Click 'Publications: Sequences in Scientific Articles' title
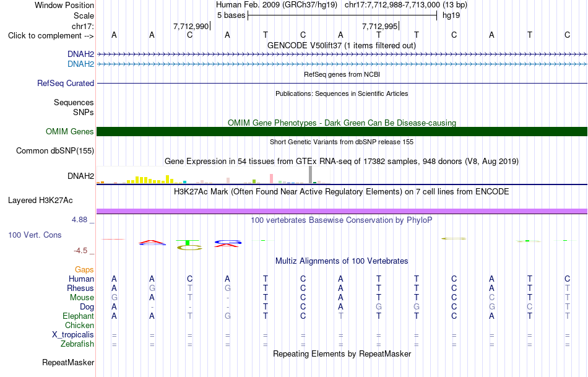588x377 pixels. 342,93
